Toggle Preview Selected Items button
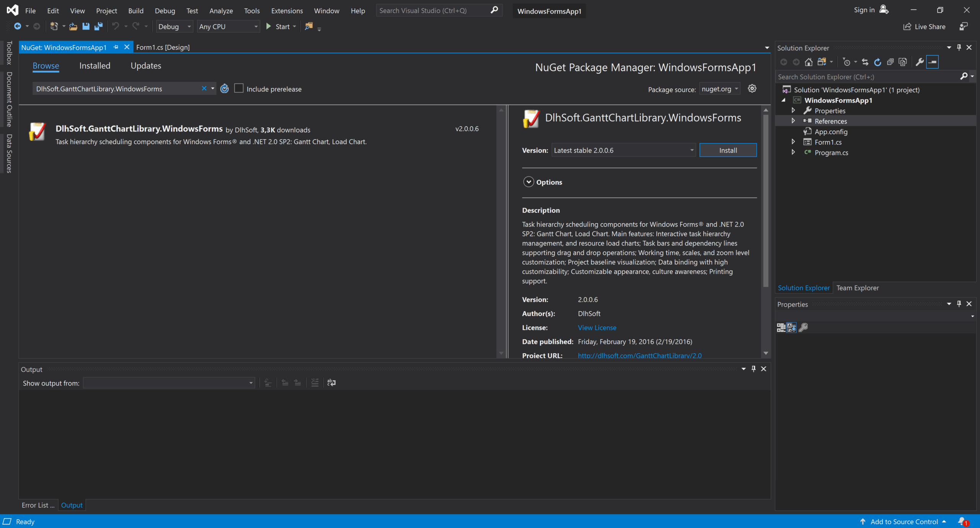This screenshot has height=528, width=980. point(933,62)
